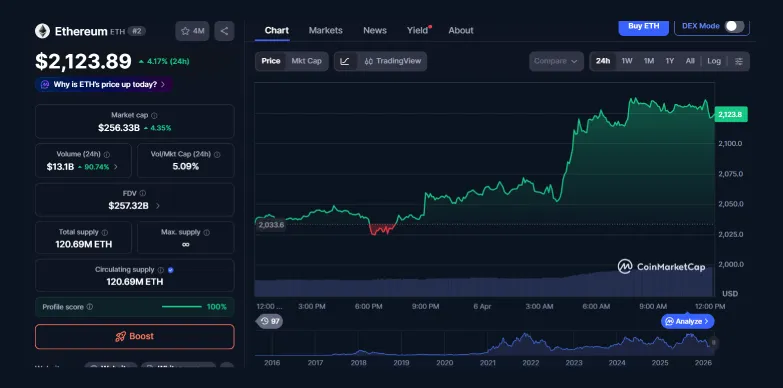Image resolution: width=783 pixels, height=388 pixels.
Task: Open Why is ETH's price up today link
Action: coord(104,84)
